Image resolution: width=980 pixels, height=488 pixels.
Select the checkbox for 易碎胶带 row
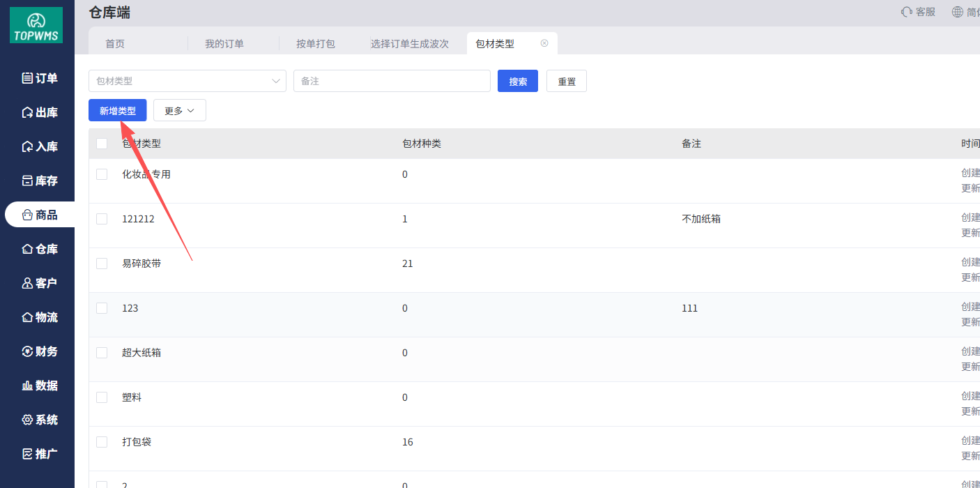[102, 264]
